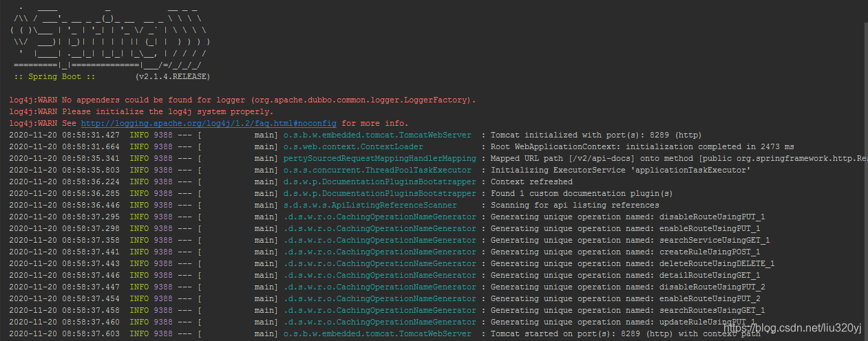
Task: Click logger 'pertySourcedRequestMappingHandlerMapping'
Action: 379,158
